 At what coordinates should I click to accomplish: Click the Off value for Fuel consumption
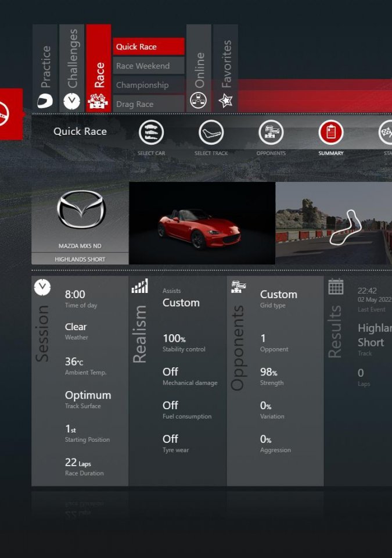[170, 405]
